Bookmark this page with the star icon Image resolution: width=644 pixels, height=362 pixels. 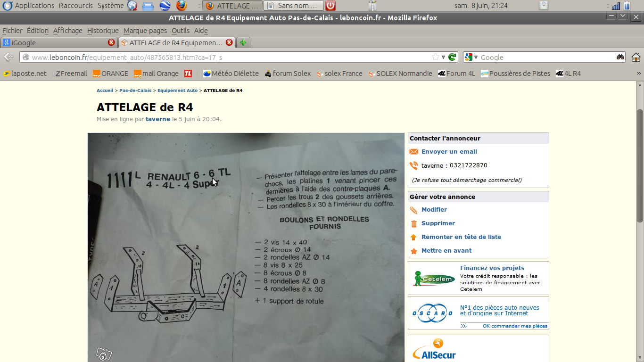436,57
